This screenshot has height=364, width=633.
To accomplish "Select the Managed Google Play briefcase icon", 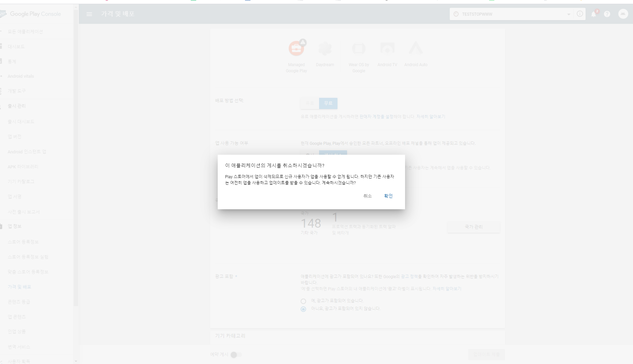I will coord(296,48).
